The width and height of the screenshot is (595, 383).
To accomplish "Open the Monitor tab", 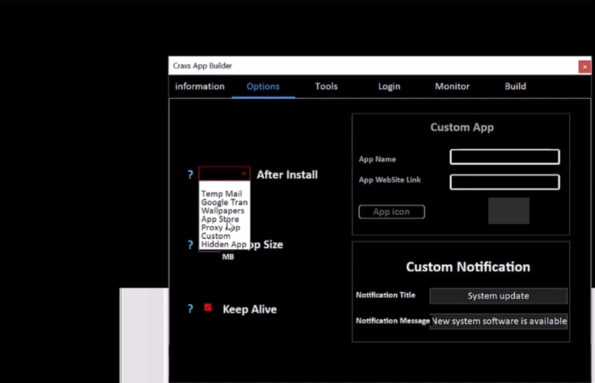I will 452,87.
